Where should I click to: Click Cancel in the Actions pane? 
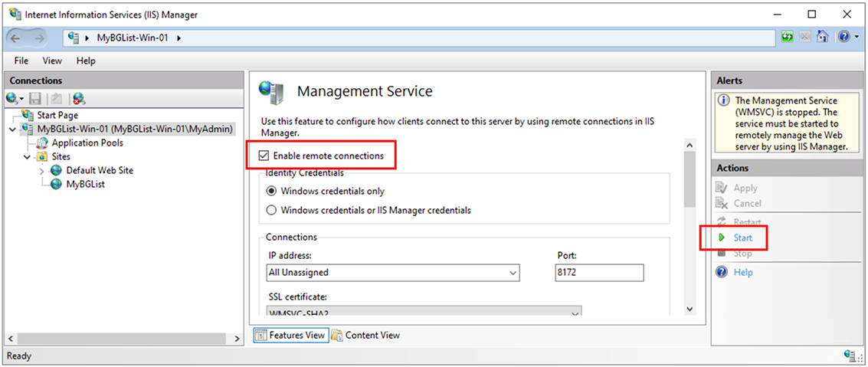tap(747, 203)
